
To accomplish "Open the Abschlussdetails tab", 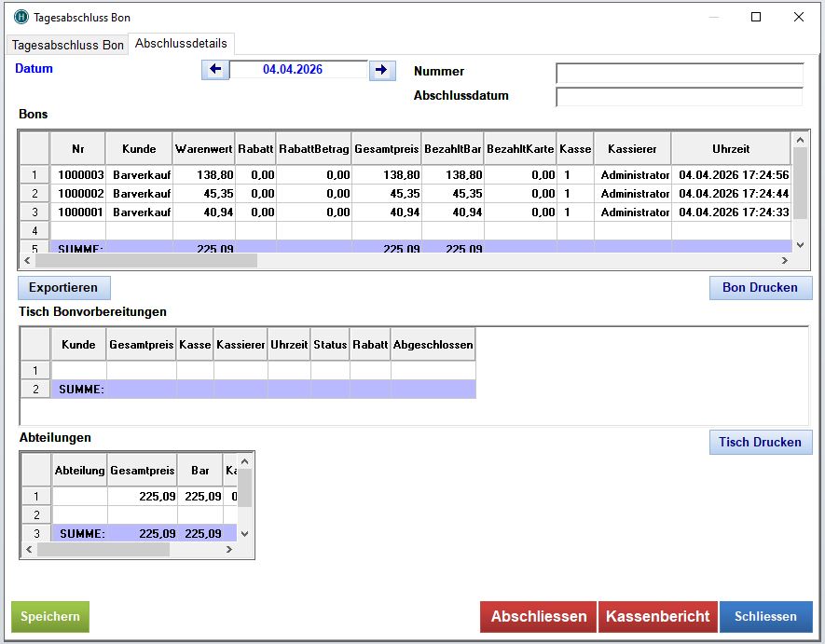I will pyautogui.click(x=180, y=44).
